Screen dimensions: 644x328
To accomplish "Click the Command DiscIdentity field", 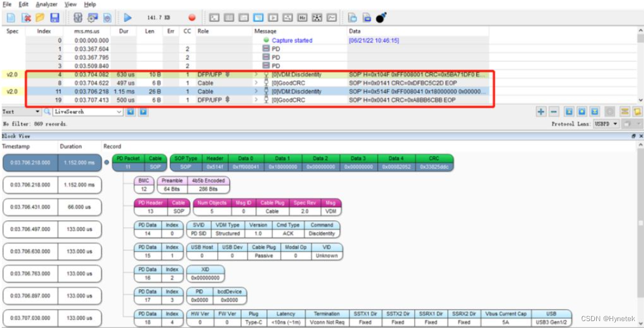I will pyautogui.click(x=321, y=229).
